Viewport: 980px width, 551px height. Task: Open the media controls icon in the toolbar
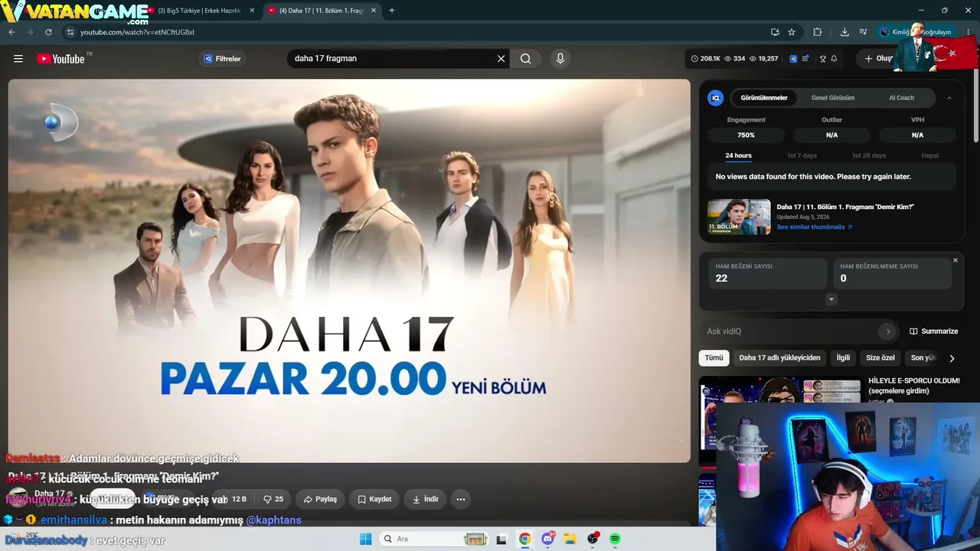863,32
